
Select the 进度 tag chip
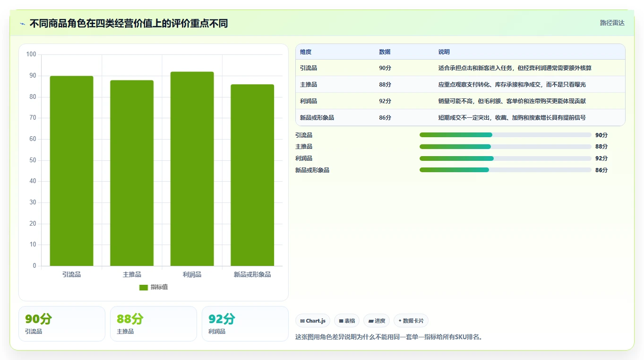point(377,321)
